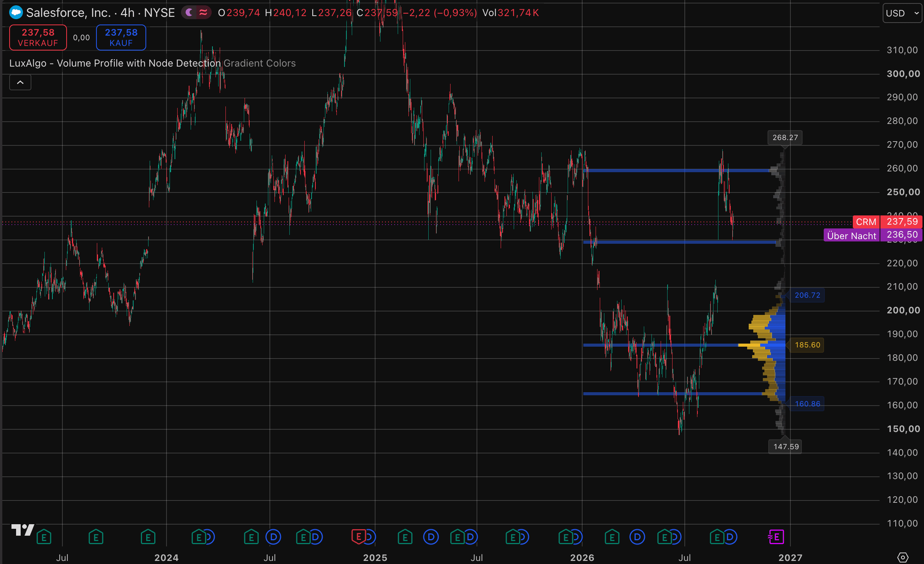
Task: Click the 280,00 price axis label
Action: coord(902,121)
